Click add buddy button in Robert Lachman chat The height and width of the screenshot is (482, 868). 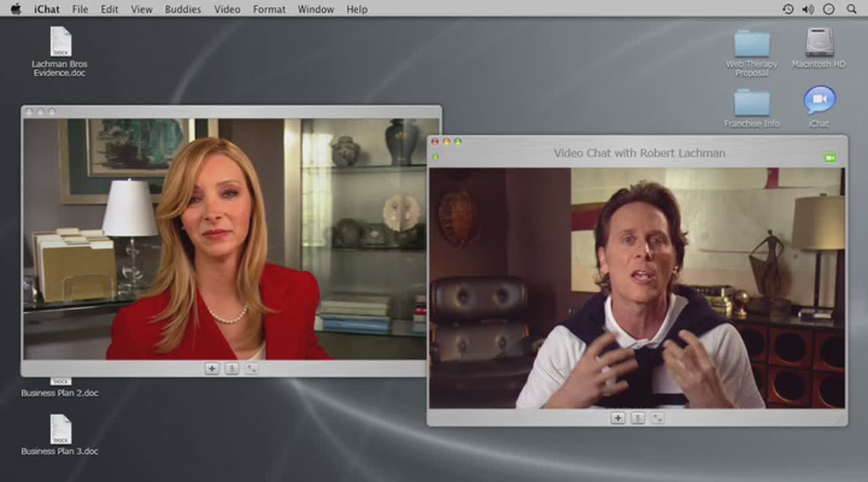click(x=618, y=418)
